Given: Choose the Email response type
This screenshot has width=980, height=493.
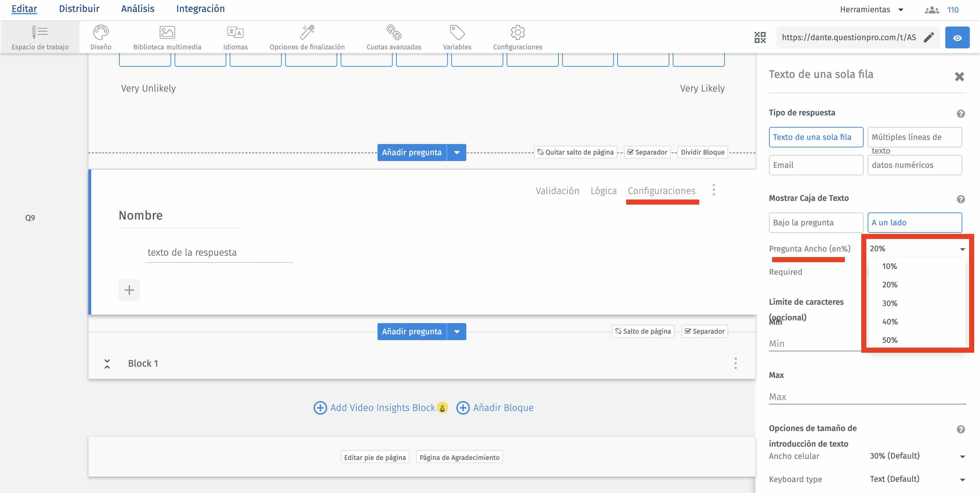Looking at the screenshot, I should pyautogui.click(x=816, y=165).
